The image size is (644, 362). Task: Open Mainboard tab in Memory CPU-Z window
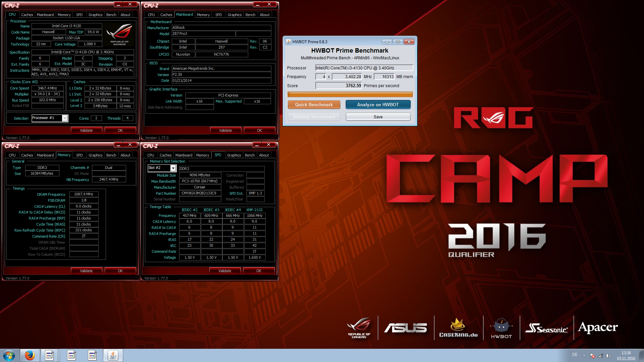(45, 155)
